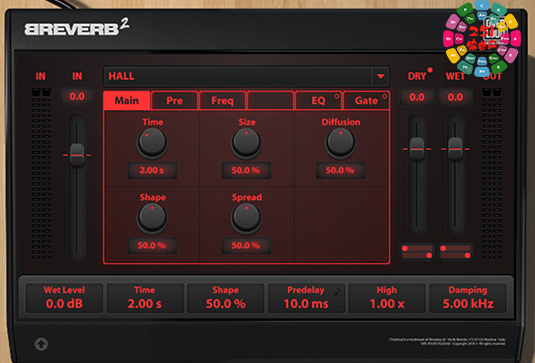The height and width of the screenshot is (363, 535).
Task: Click the WET level fader handle
Action: [x=455, y=149]
